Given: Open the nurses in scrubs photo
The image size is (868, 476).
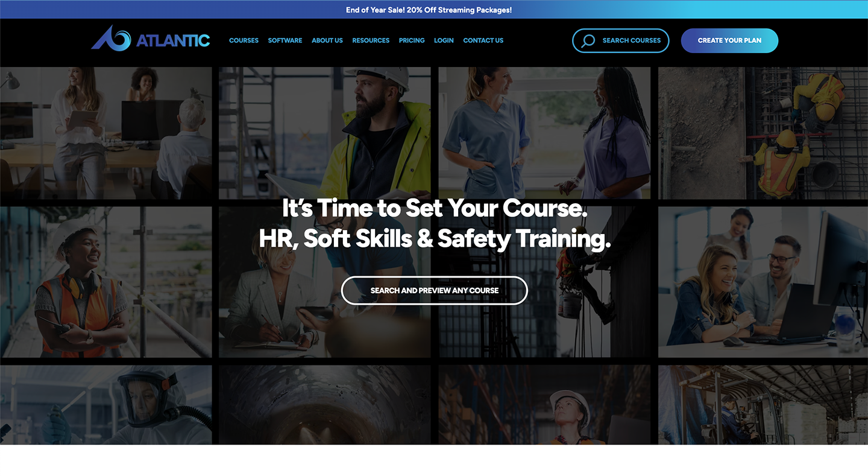Looking at the screenshot, I should click(x=544, y=133).
